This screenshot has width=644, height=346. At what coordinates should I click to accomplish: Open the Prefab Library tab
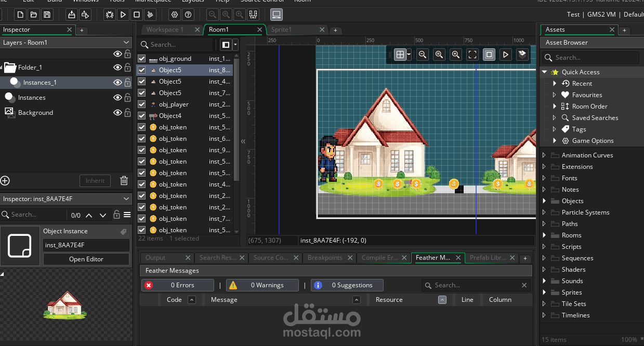[488, 258]
